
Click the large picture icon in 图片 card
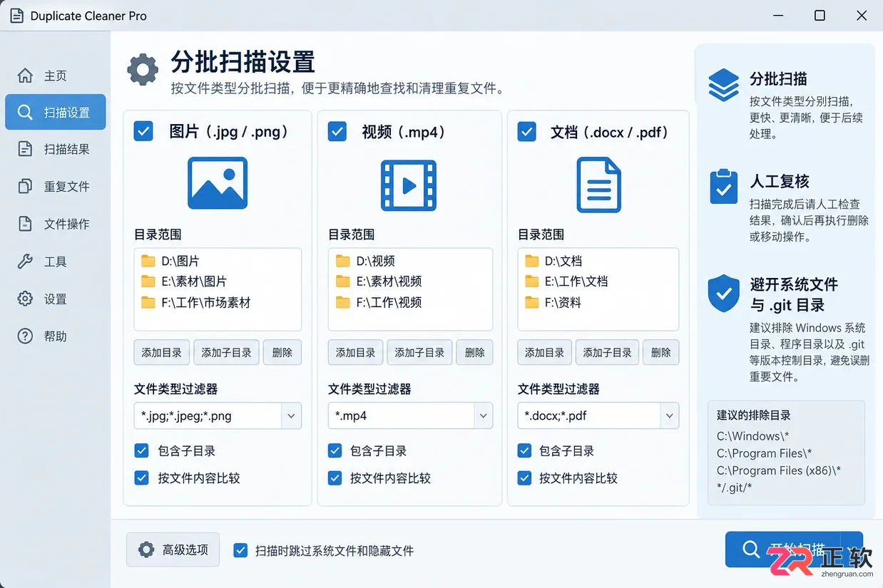pyautogui.click(x=218, y=183)
